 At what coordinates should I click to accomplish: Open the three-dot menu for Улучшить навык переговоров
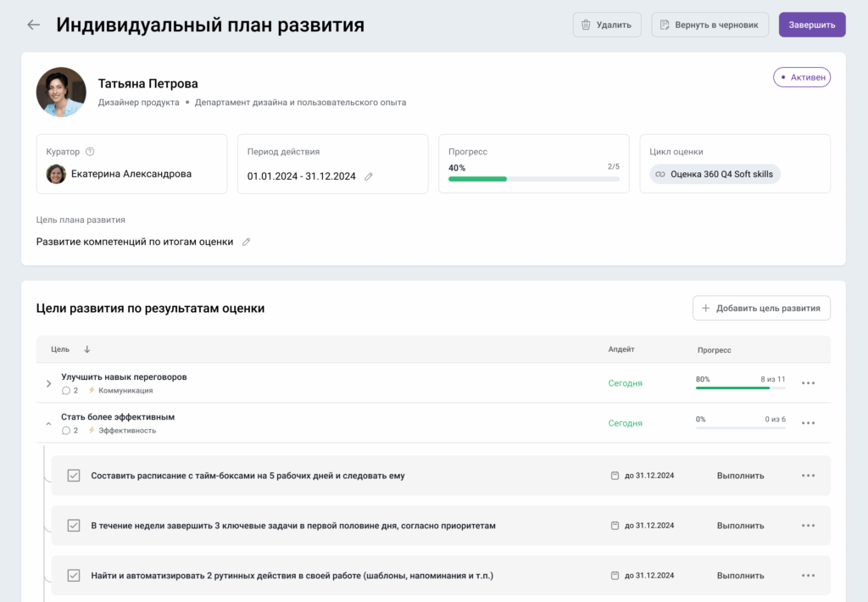click(808, 382)
